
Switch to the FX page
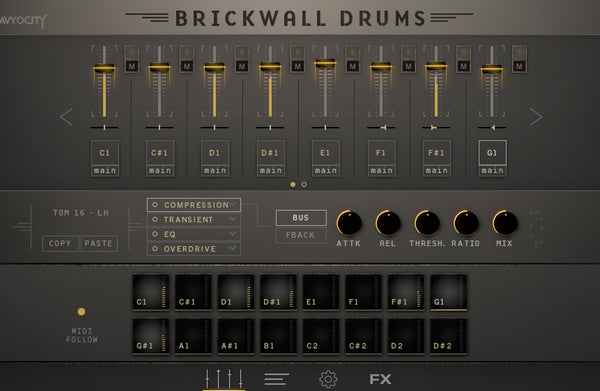pos(380,379)
